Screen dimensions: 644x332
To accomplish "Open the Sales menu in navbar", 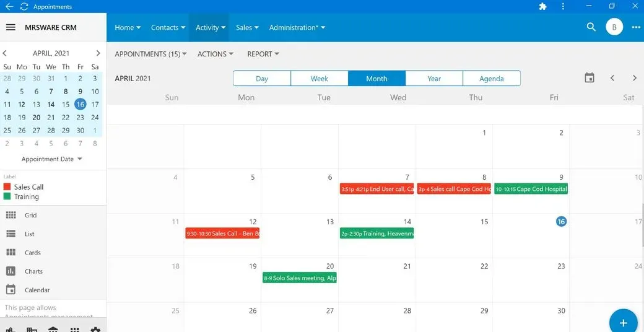I will [x=247, y=27].
